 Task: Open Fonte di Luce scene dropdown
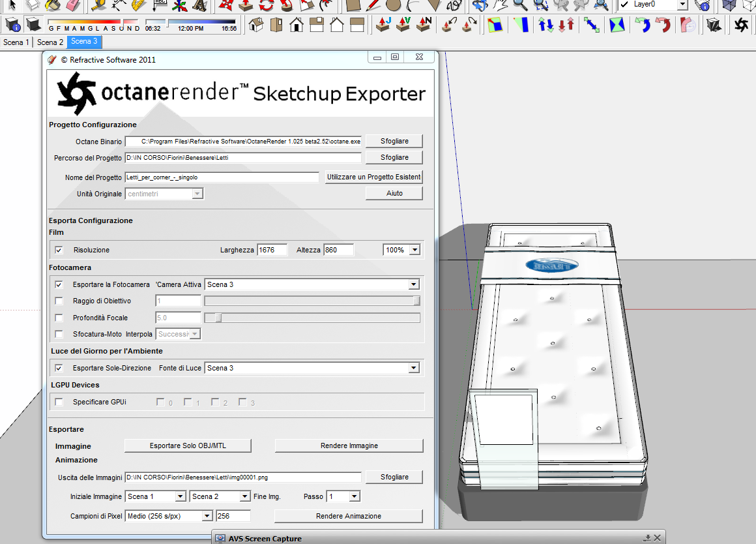(x=414, y=368)
